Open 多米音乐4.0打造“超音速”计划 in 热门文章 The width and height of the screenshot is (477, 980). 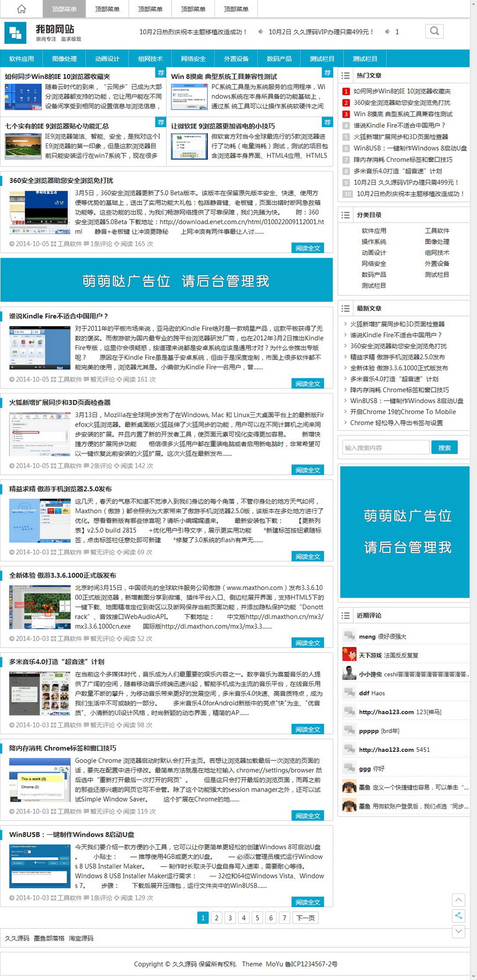tap(398, 171)
